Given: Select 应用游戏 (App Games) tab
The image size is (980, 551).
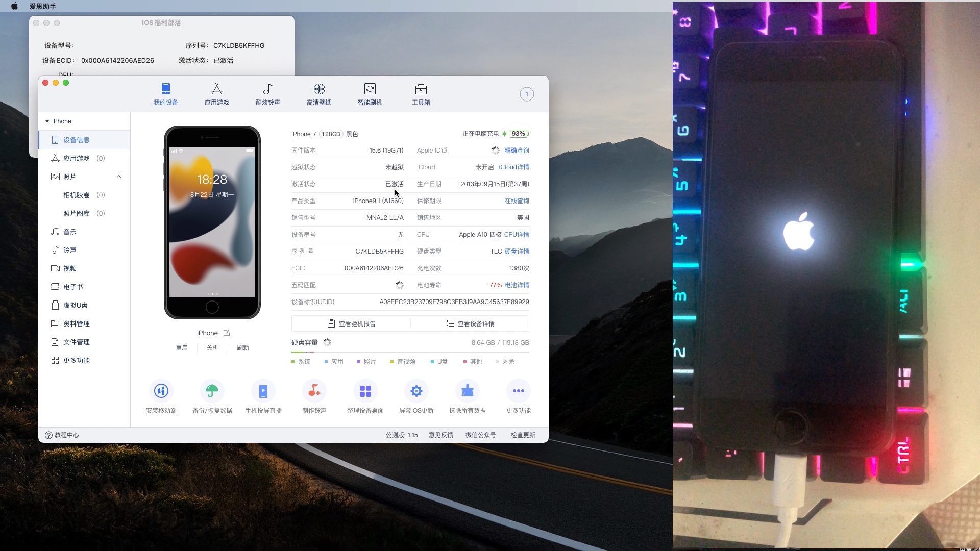Looking at the screenshot, I should (217, 94).
